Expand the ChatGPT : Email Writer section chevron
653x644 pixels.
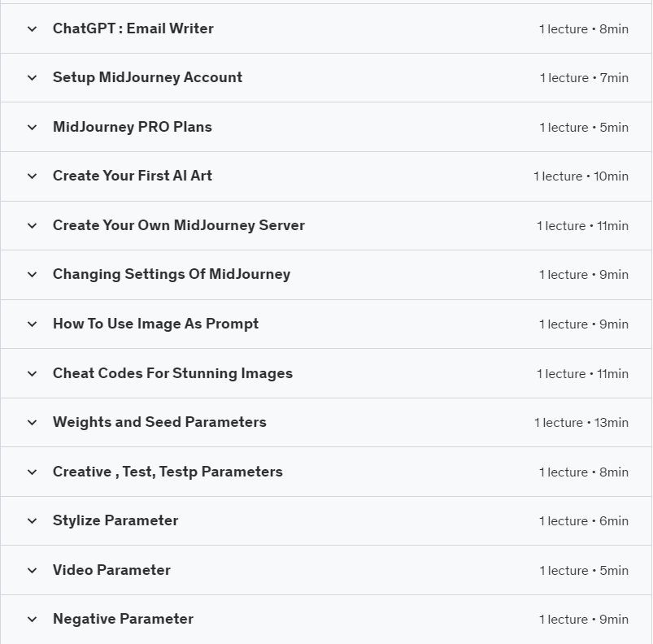pos(32,29)
